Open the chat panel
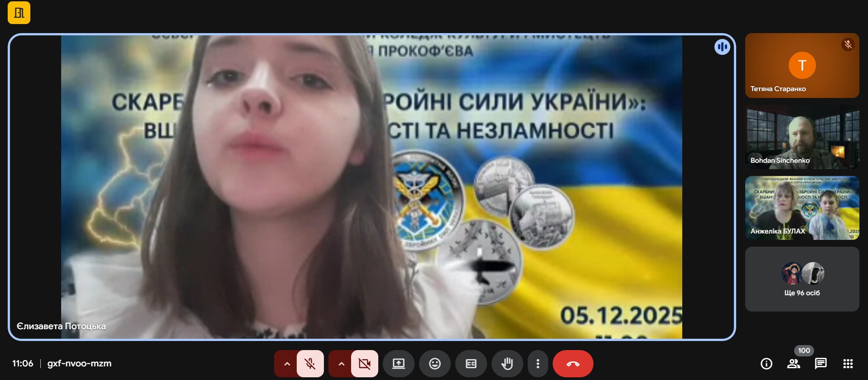868x380 pixels. [x=821, y=364]
